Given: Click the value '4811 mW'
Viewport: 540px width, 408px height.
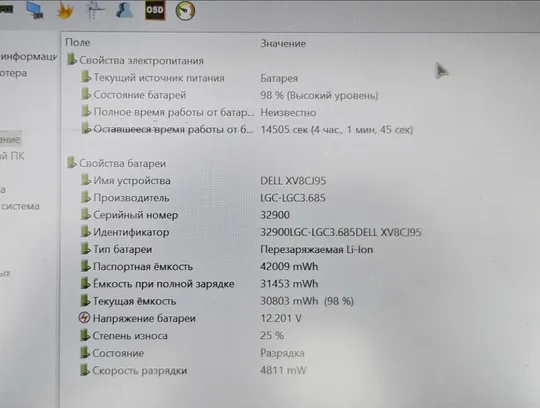Looking at the screenshot, I should 283,370.
